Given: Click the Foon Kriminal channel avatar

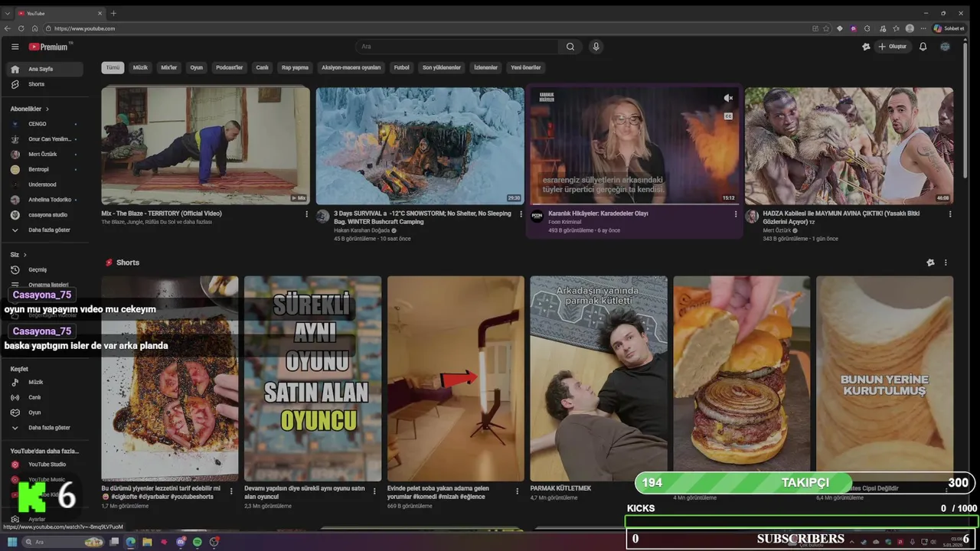Looking at the screenshot, I should [x=537, y=217].
